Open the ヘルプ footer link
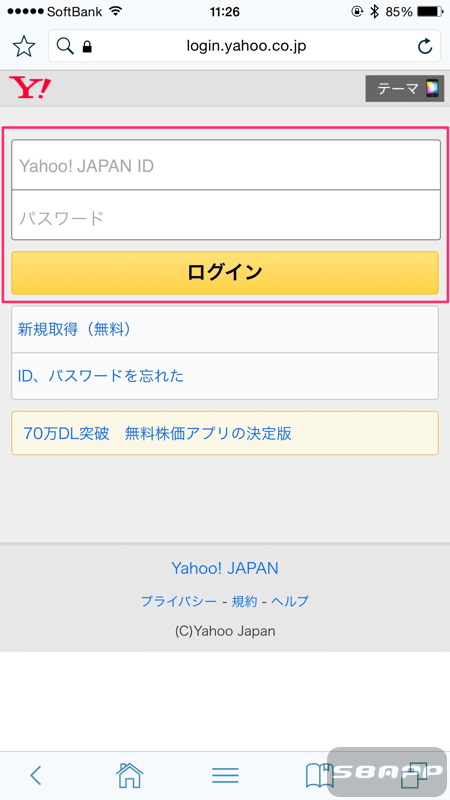Viewport: 450px width, 800px height. (290, 601)
